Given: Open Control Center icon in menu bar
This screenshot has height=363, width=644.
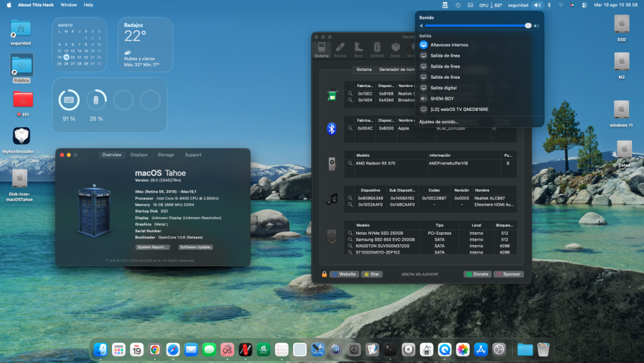Looking at the screenshot, I should click(584, 5).
